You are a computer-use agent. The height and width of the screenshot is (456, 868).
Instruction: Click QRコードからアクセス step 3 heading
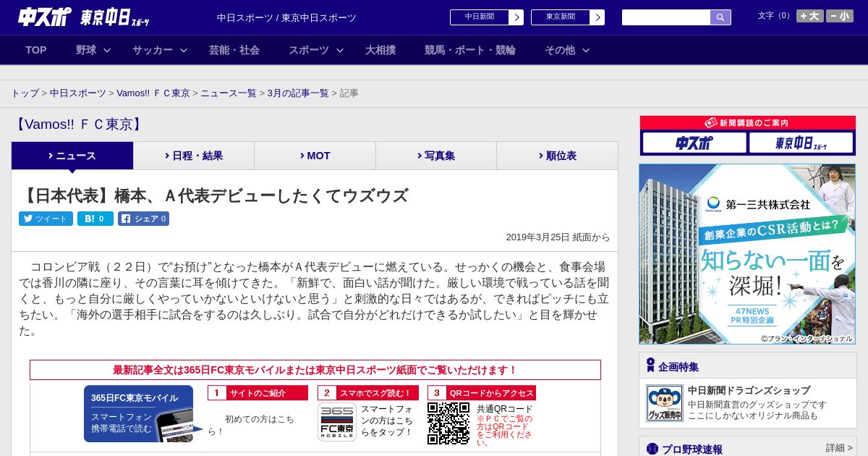482,393
